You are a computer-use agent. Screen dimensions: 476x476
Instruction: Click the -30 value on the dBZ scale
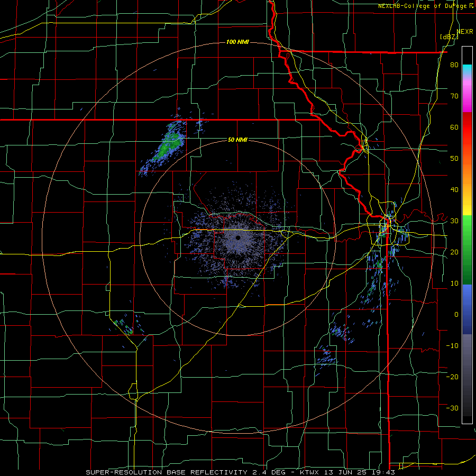coord(452,408)
